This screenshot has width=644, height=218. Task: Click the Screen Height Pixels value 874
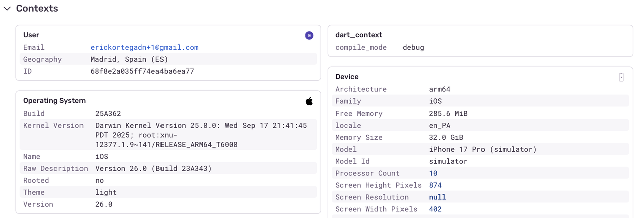pyautogui.click(x=435, y=185)
